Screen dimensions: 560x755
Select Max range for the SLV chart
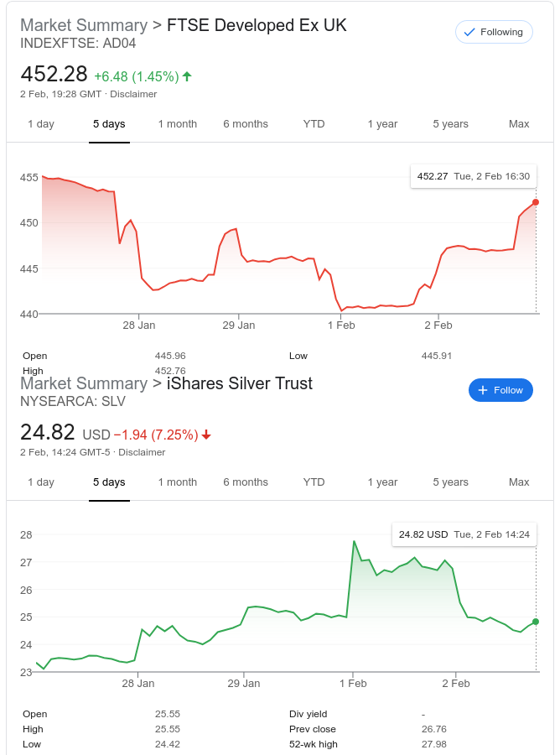519,482
